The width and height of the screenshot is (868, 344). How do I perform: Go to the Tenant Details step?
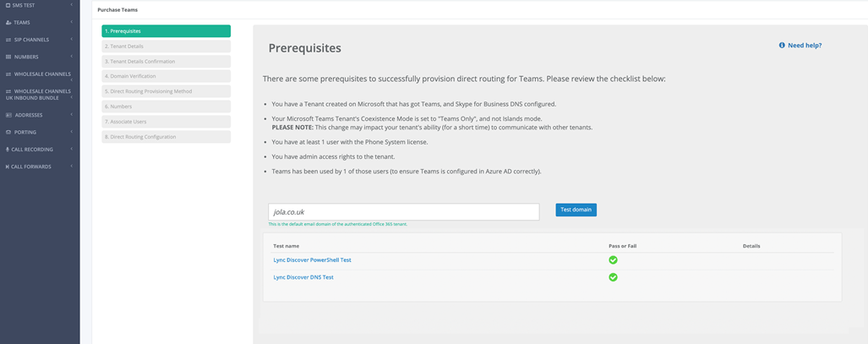(166, 46)
